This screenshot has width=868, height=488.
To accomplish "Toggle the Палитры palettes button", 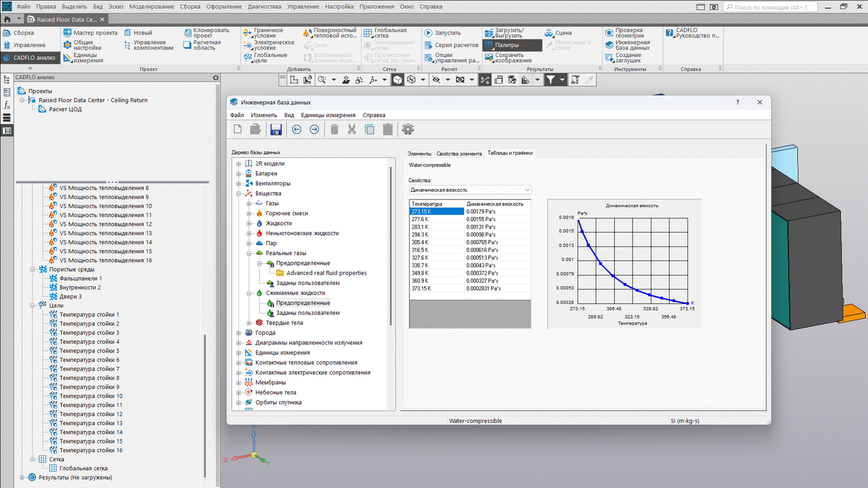I will [x=512, y=45].
